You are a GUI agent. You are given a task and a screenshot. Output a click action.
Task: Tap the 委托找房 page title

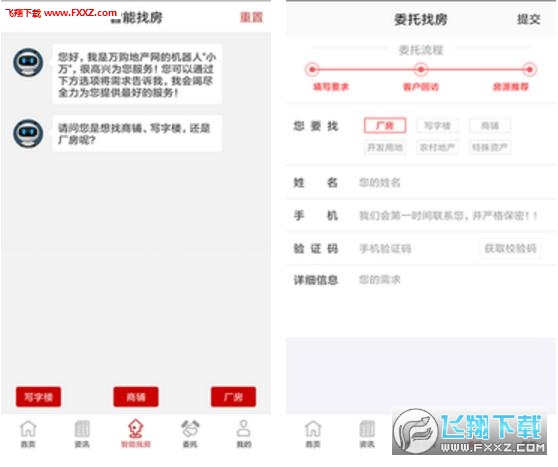[421, 19]
